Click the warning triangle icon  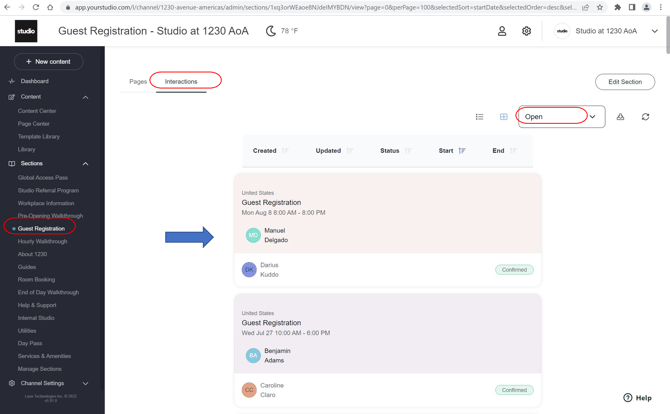(x=620, y=117)
